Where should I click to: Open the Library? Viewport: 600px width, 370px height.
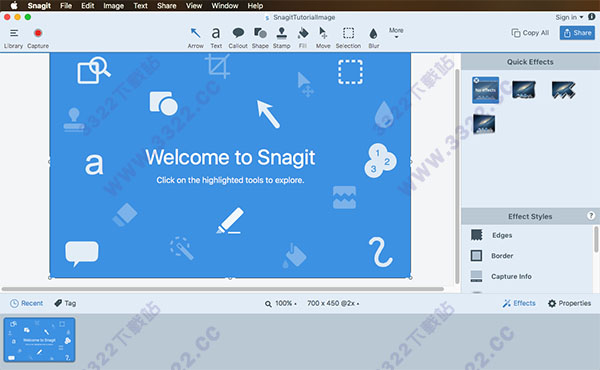(x=13, y=38)
